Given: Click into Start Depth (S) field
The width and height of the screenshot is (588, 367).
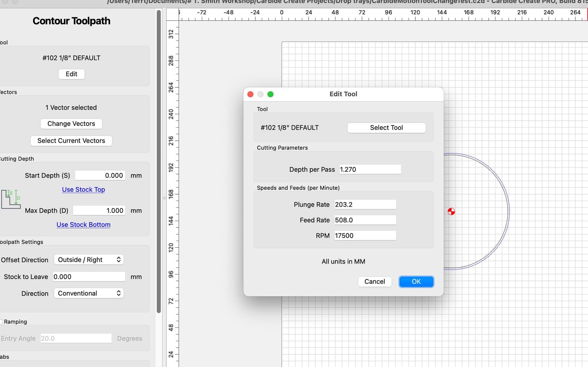Looking at the screenshot, I should pyautogui.click(x=100, y=175).
